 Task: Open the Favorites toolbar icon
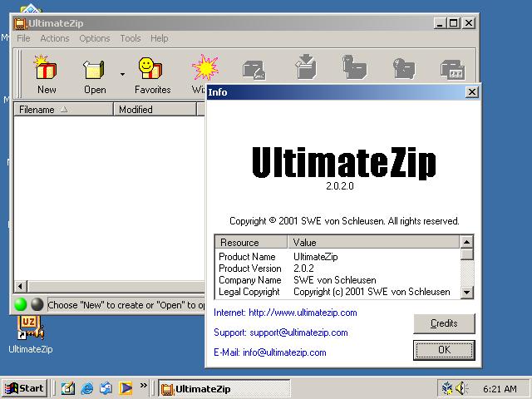(x=150, y=68)
